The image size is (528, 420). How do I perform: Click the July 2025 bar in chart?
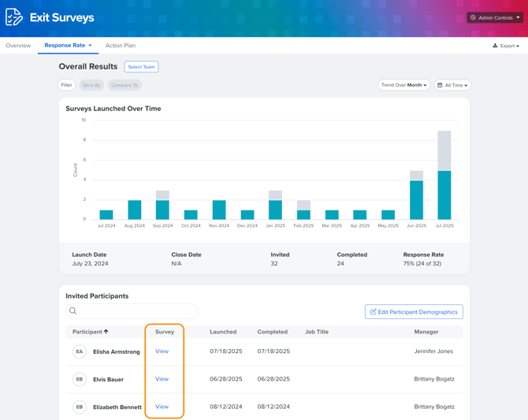[x=444, y=195]
